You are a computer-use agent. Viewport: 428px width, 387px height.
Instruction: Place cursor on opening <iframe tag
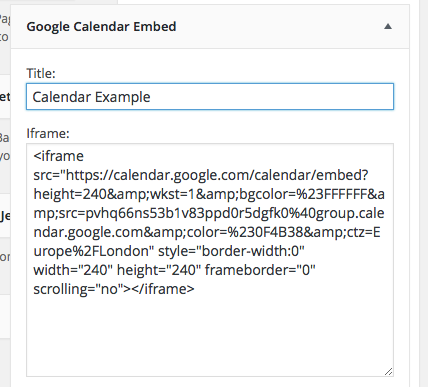click(59, 156)
